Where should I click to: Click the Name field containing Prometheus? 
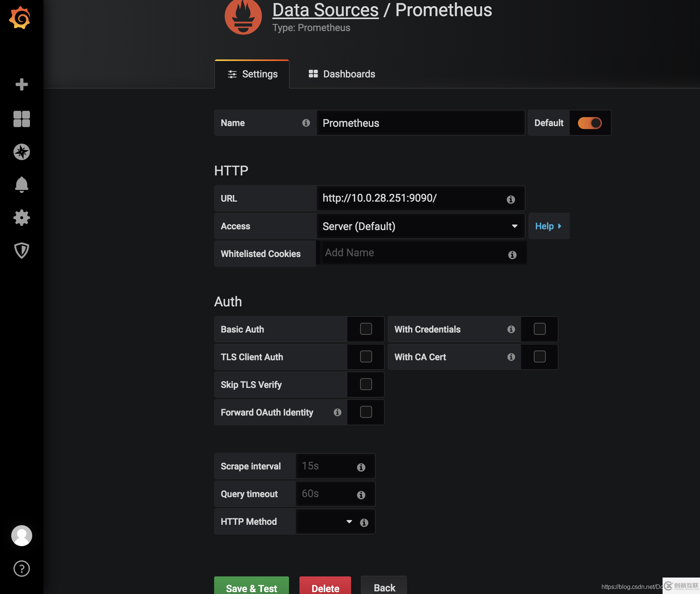[x=421, y=123]
